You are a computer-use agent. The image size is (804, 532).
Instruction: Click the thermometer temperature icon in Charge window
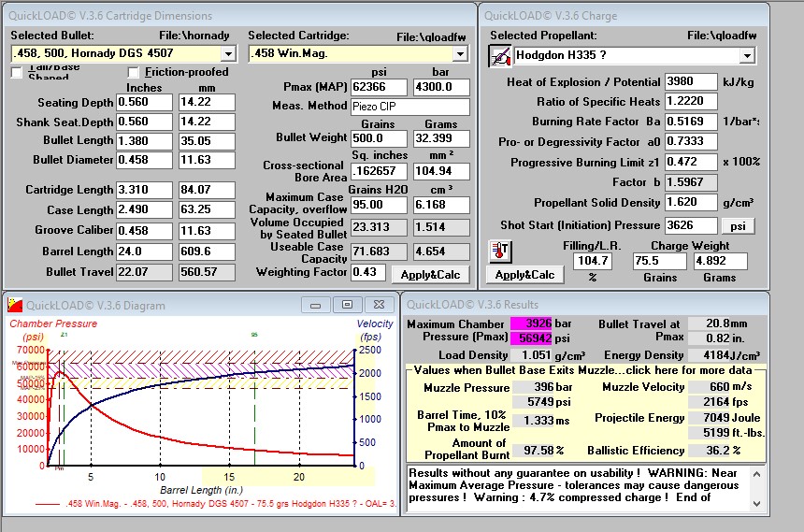[x=500, y=252]
